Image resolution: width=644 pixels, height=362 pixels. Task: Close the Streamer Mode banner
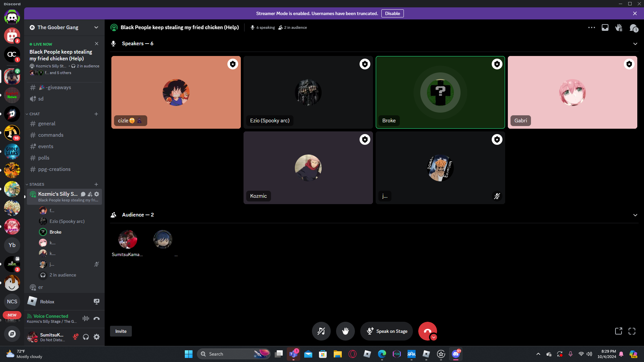click(635, 13)
